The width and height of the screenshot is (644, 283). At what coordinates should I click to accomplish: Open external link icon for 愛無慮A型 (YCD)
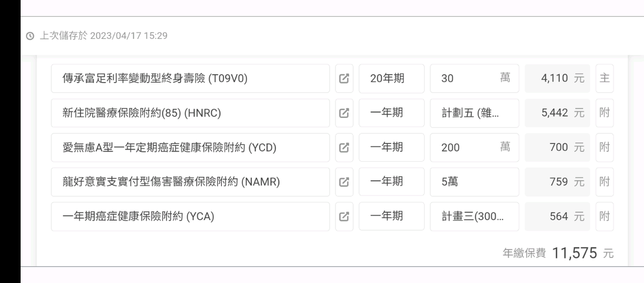344,148
